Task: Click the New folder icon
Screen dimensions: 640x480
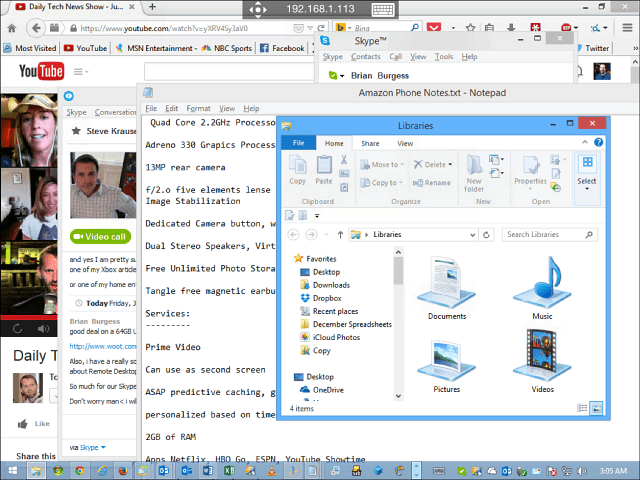Action: tap(474, 173)
